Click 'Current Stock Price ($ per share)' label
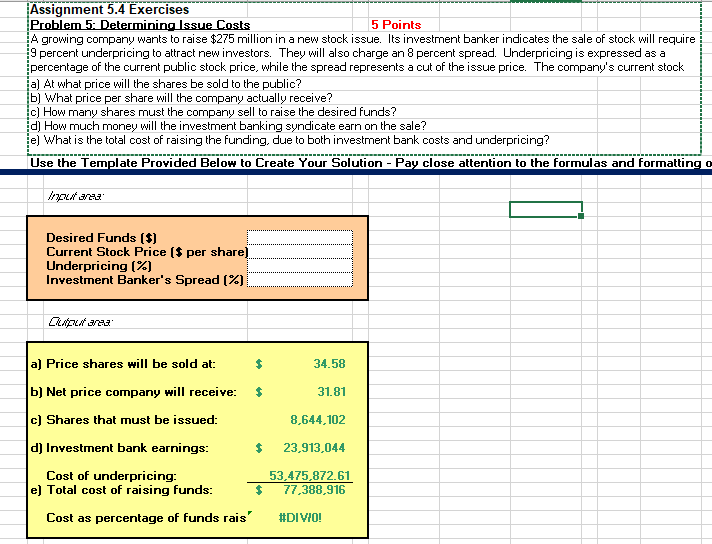The width and height of the screenshot is (712, 544). coord(147,252)
